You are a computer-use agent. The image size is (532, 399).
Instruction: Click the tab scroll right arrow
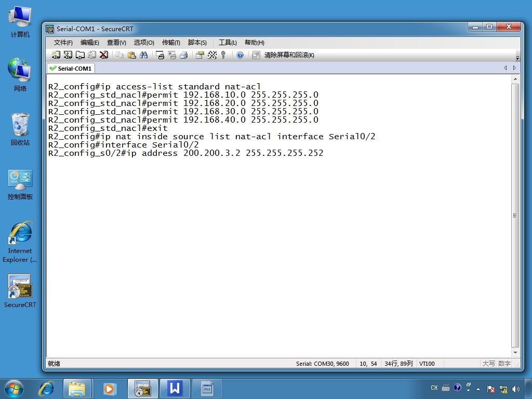514,68
